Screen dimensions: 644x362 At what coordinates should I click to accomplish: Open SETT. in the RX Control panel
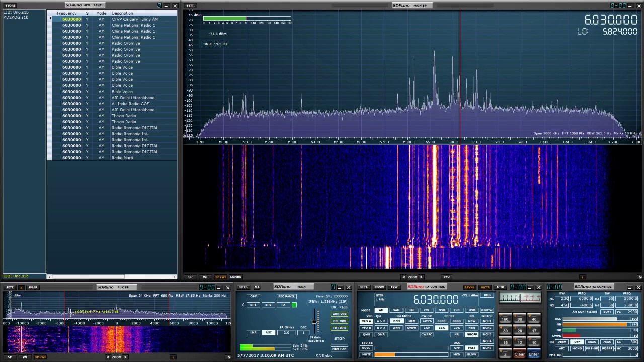click(x=365, y=287)
